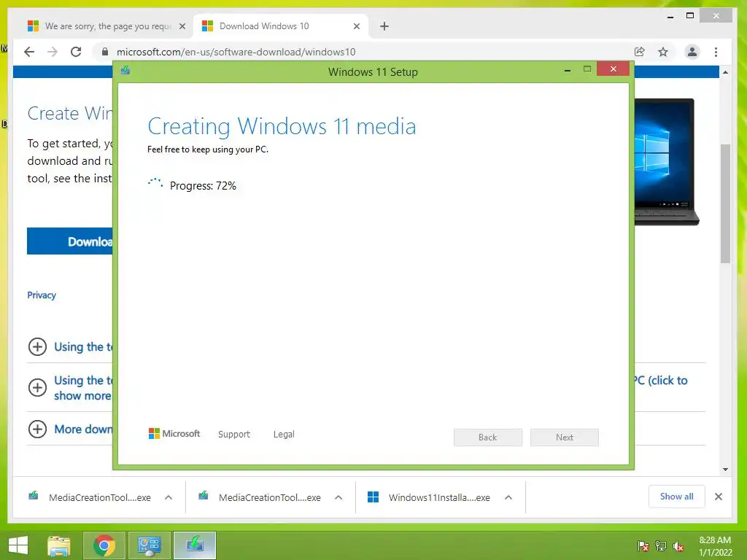Select the 'Download Windows 10' tab

pyautogui.click(x=281, y=26)
